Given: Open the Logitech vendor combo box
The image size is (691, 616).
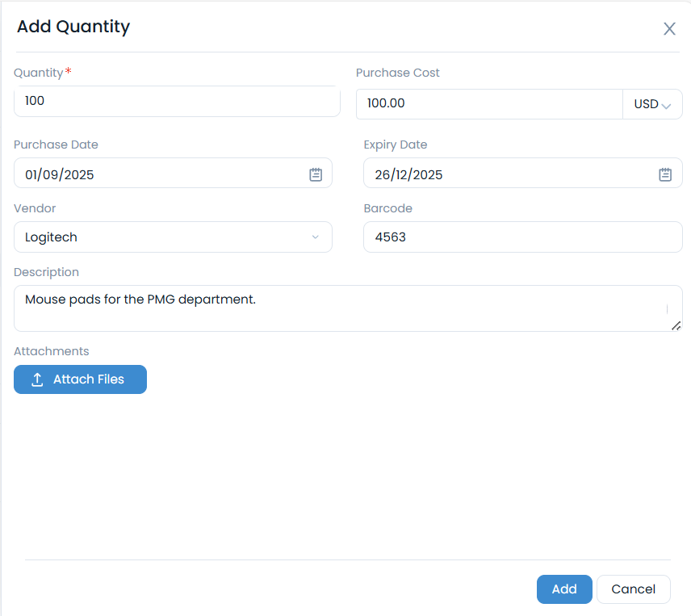Looking at the screenshot, I should (173, 237).
